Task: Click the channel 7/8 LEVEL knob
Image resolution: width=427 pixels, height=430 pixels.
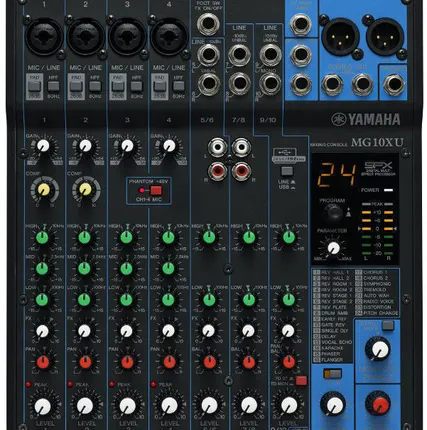Action: [x=249, y=406]
